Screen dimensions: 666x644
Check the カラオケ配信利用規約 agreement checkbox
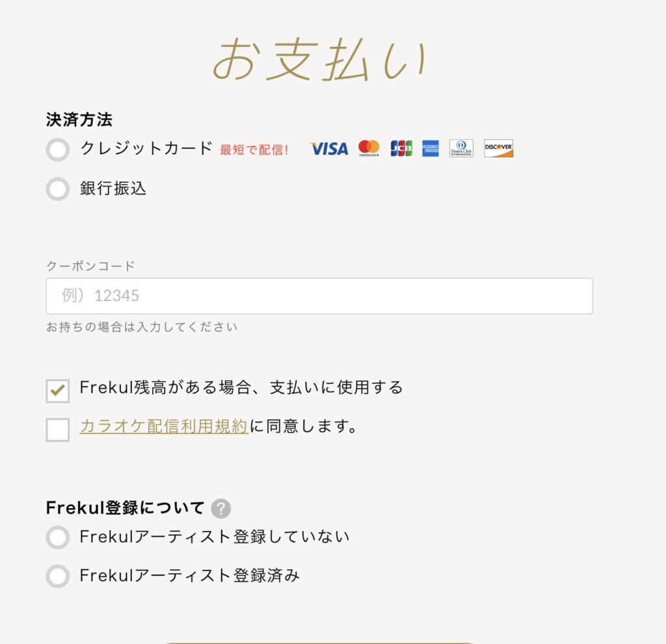tap(57, 429)
